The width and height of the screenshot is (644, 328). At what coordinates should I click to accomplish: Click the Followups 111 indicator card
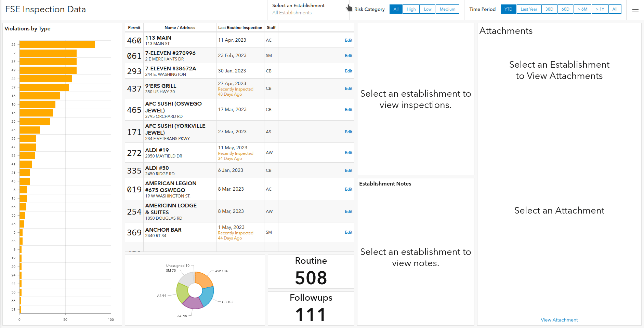click(311, 308)
